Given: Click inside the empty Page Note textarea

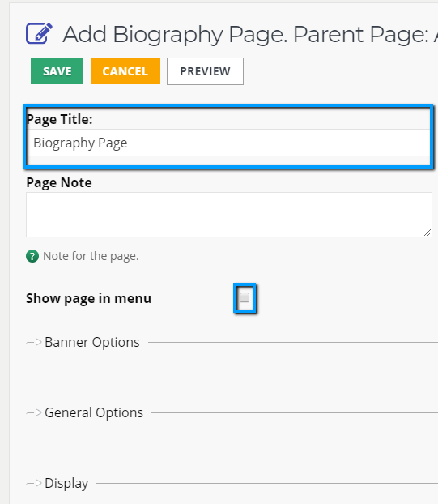Looking at the screenshot, I should click(x=229, y=215).
